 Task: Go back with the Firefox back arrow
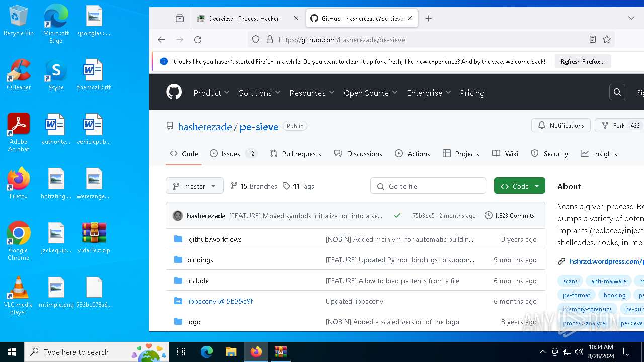(162, 40)
